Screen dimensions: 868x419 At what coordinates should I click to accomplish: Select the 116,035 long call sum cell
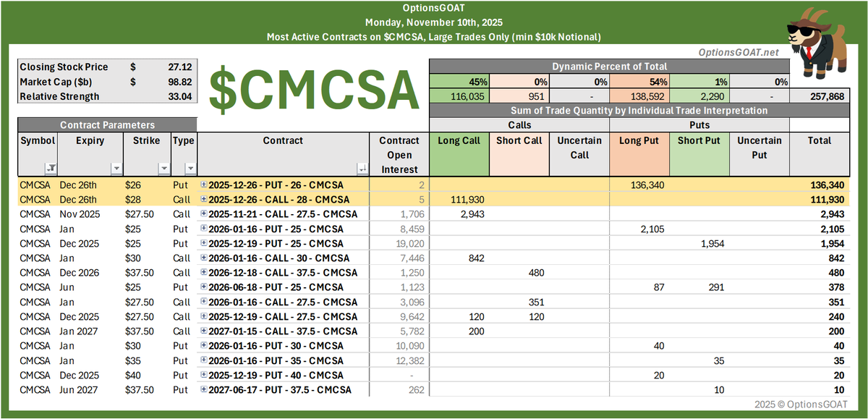(459, 96)
